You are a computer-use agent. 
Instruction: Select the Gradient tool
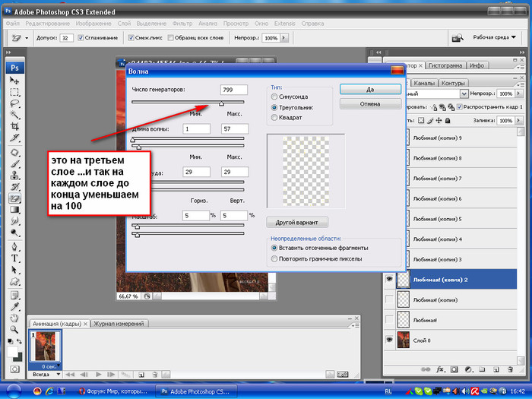tap(14, 209)
